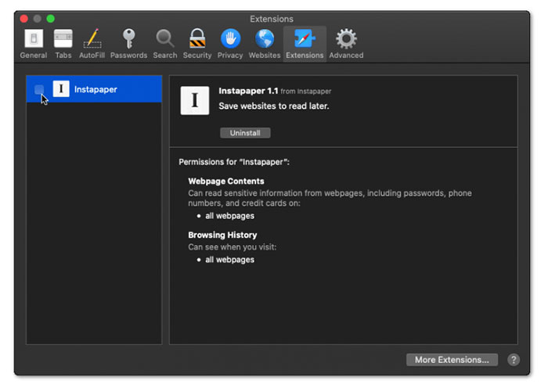The height and width of the screenshot is (392, 548).
Task: Show the Privacy hand icon pane
Action: tap(230, 43)
